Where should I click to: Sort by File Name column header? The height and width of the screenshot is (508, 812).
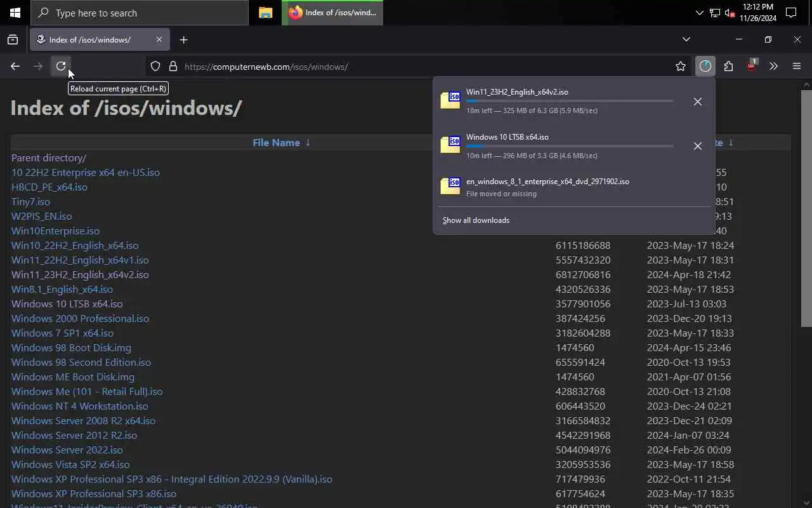[x=276, y=142]
